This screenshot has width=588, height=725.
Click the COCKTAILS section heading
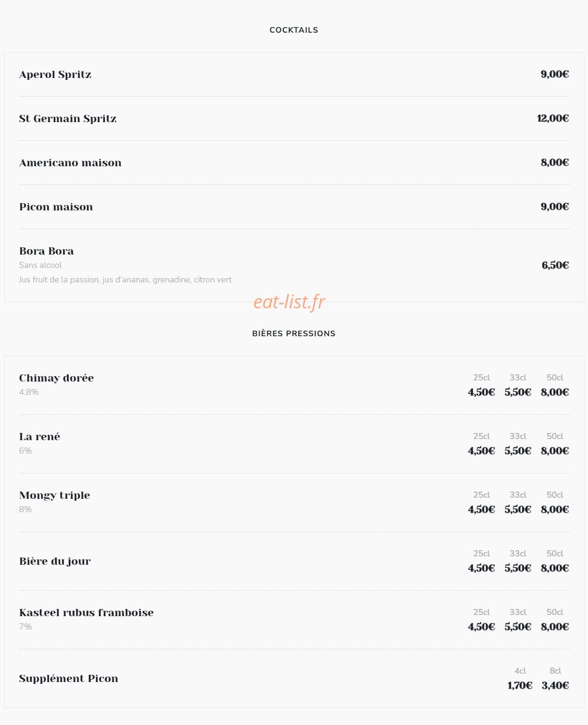point(294,30)
